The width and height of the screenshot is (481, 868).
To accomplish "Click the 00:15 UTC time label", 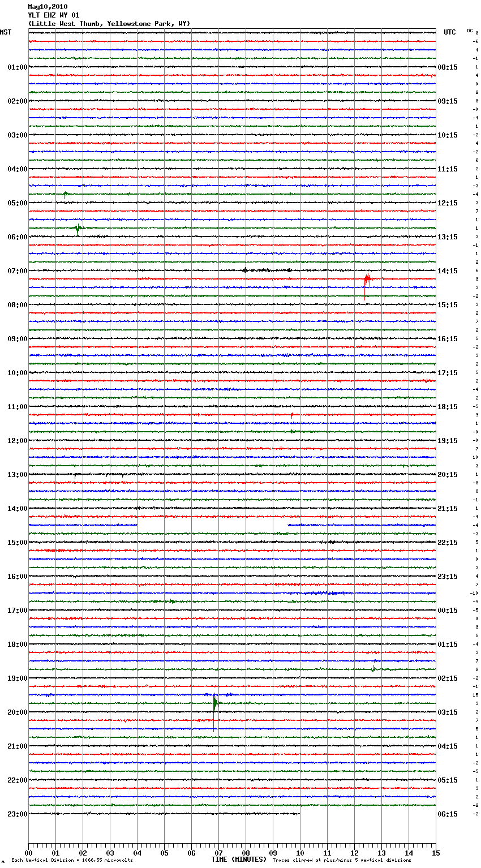I will (448, 611).
